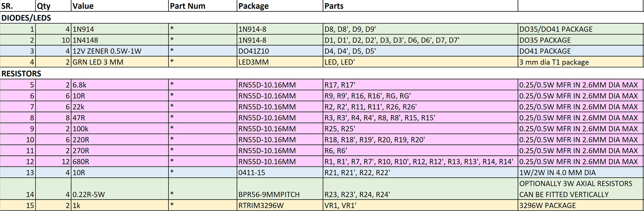Viewport: 644px width, 211px height.
Task: Click the DIODES/LEDS section heading
Action: [x=26, y=18]
